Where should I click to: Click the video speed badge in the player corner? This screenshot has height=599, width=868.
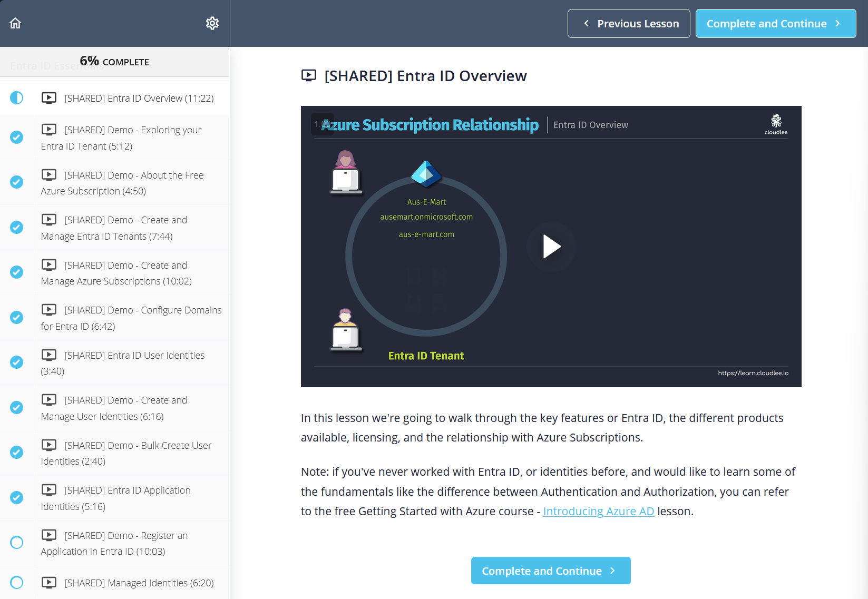pyautogui.click(x=323, y=124)
